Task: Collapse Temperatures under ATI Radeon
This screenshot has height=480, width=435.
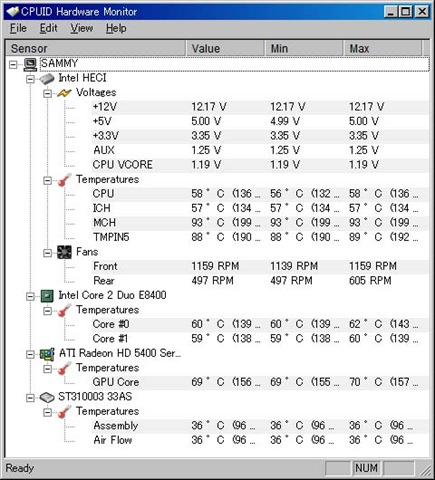Action: click(48, 369)
